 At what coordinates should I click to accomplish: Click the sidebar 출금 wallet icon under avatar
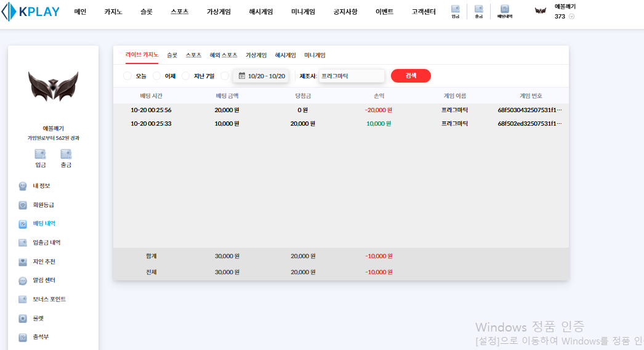pos(66,157)
